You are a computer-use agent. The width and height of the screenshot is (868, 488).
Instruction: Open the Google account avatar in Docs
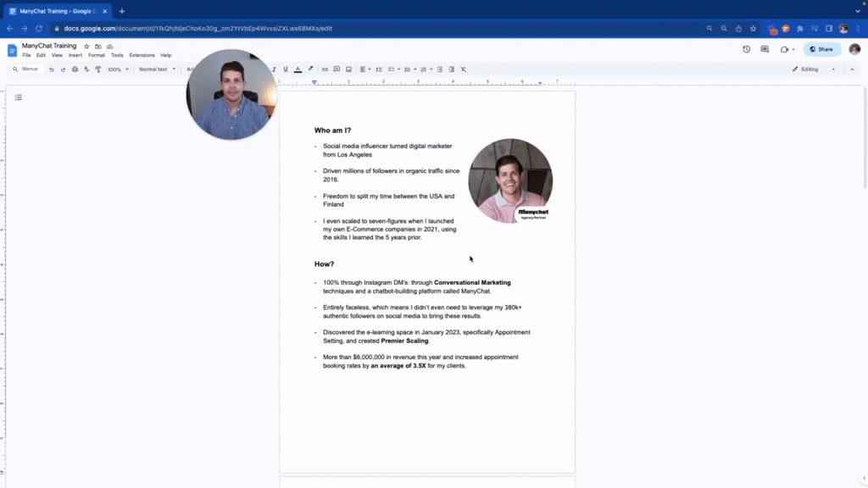click(854, 49)
